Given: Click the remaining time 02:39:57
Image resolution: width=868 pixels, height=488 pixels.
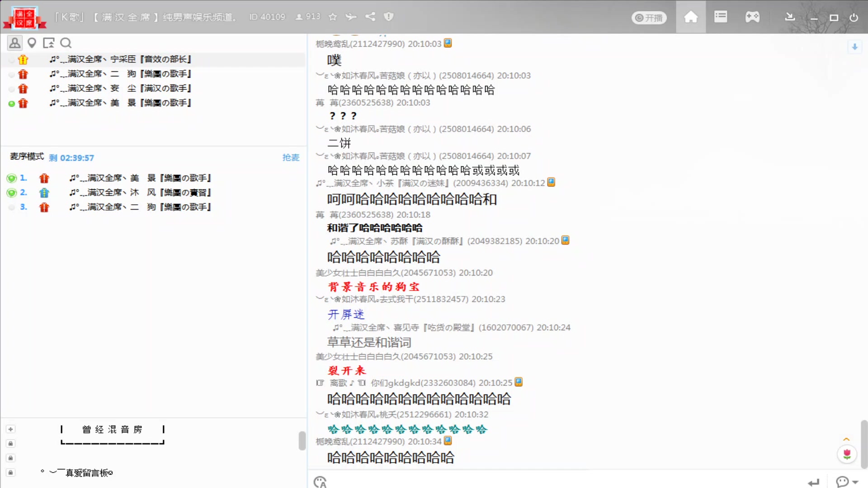Looking at the screenshot, I should 77,158.
